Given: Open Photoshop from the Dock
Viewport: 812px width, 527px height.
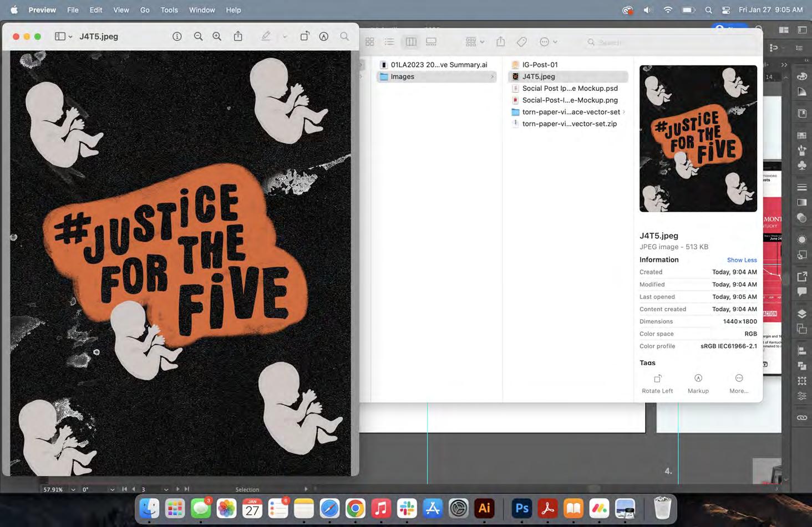Looking at the screenshot, I should pos(522,508).
